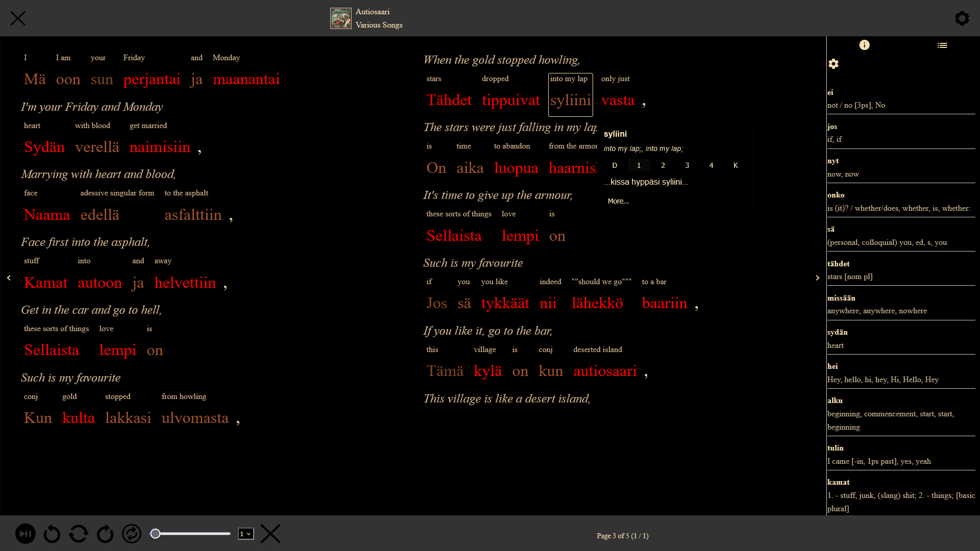Click the word "perjantai"

tap(152, 79)
